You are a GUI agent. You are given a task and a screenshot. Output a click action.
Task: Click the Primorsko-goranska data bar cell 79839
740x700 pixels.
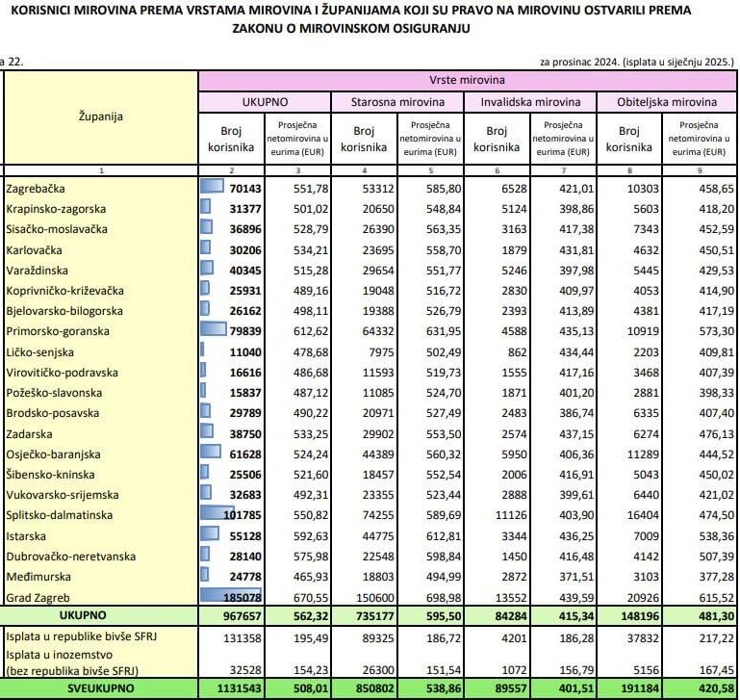coord(229,331)
